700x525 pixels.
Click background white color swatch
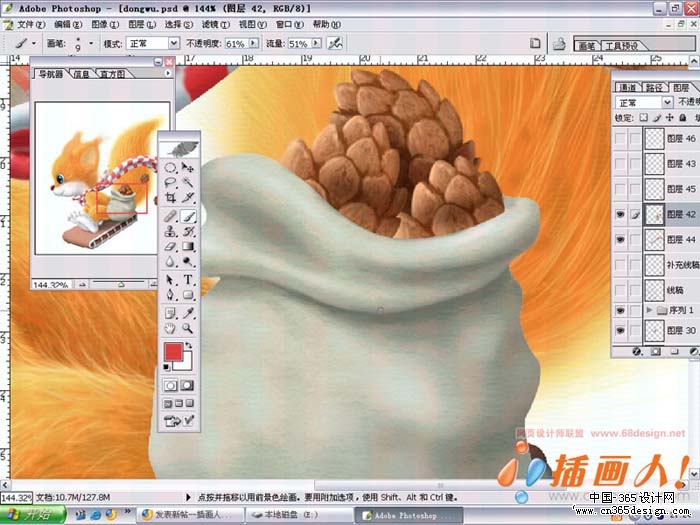(187, 364)
